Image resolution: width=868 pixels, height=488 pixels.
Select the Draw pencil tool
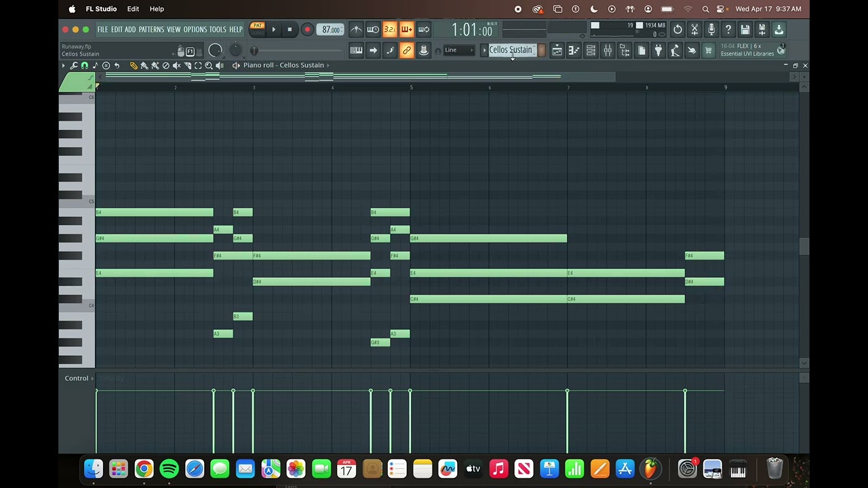134,65
